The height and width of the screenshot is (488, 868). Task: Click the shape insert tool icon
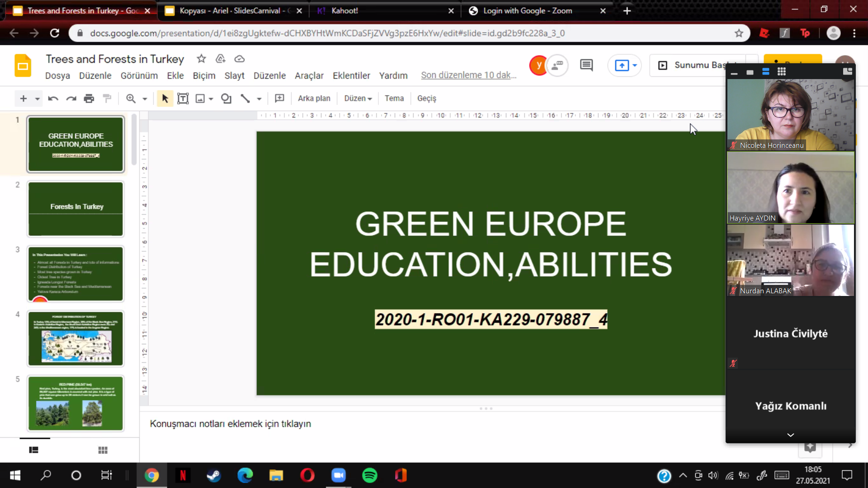(x=226, y=99)
